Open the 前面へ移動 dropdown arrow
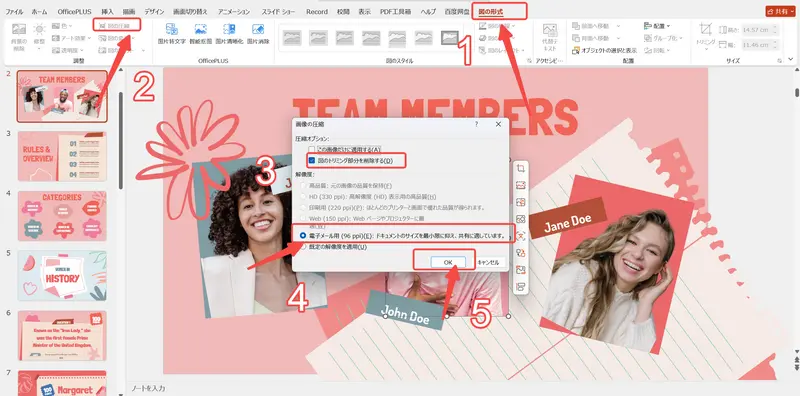 tap(618, 26)
